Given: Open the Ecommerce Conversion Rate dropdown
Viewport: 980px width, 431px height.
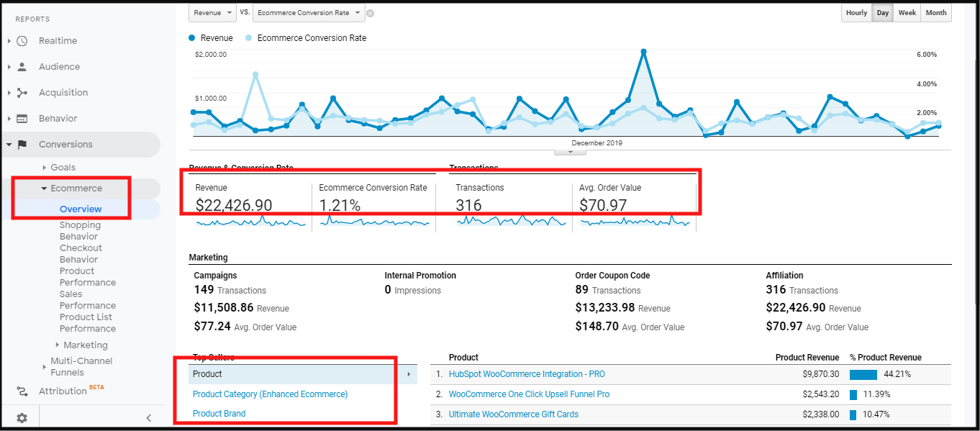Looking at the screenshot, I should [309, 13].
